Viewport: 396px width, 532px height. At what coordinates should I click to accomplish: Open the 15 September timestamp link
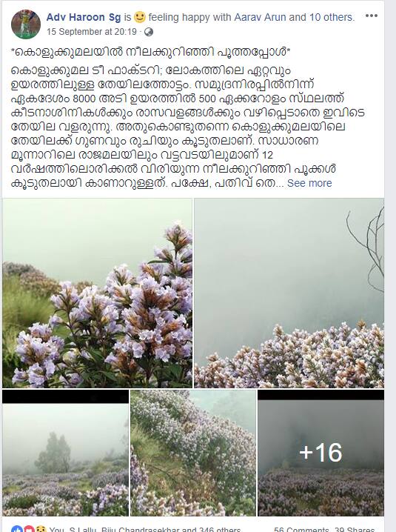point(92,32)
